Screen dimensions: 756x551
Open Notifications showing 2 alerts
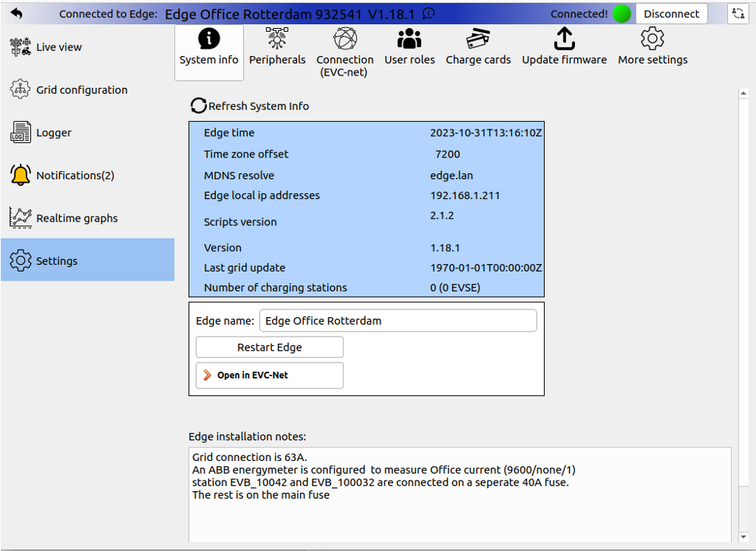[x=73, y=175]
